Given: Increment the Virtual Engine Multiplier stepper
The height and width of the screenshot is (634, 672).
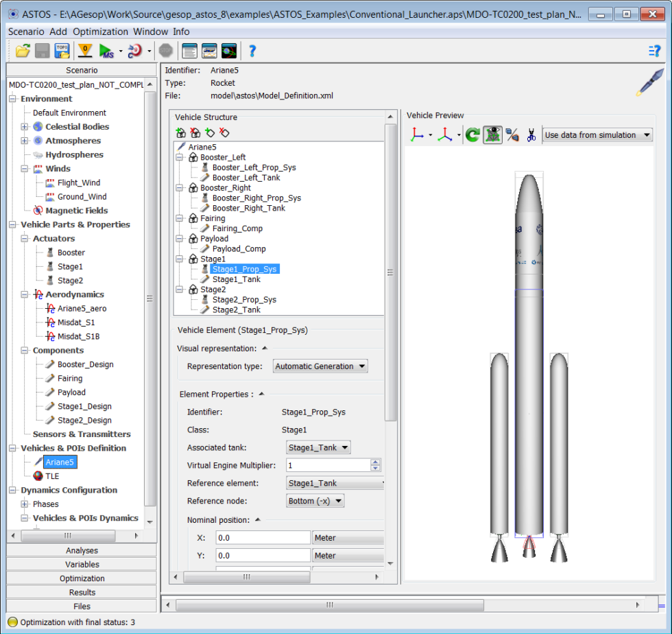Looking at the screenshot, I should (375, 462).
